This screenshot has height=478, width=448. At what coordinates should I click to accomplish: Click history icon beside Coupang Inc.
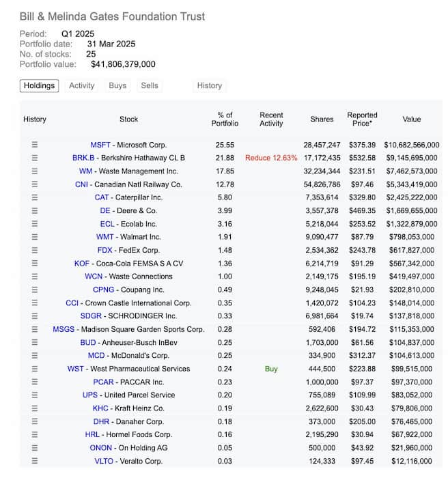click(x=35, y=290)
